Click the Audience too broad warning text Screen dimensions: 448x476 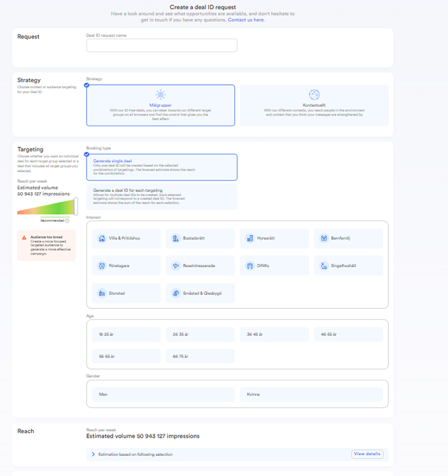[x=50, y=245]
